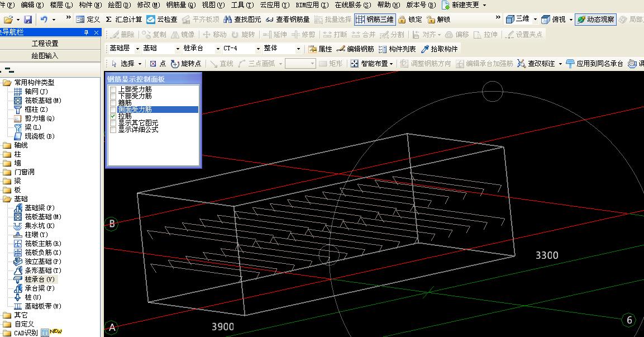Toggle 侧面受力筋 checkbox

113,110
